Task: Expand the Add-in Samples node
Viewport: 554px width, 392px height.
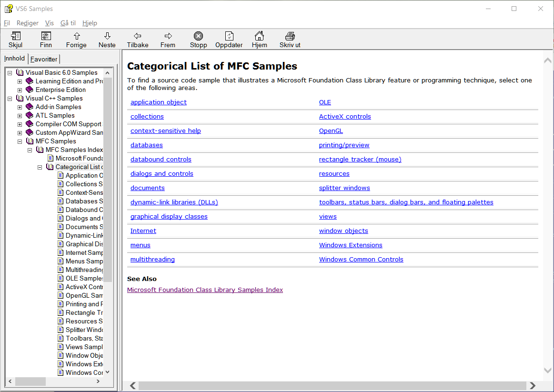Action: coord(20,107)
